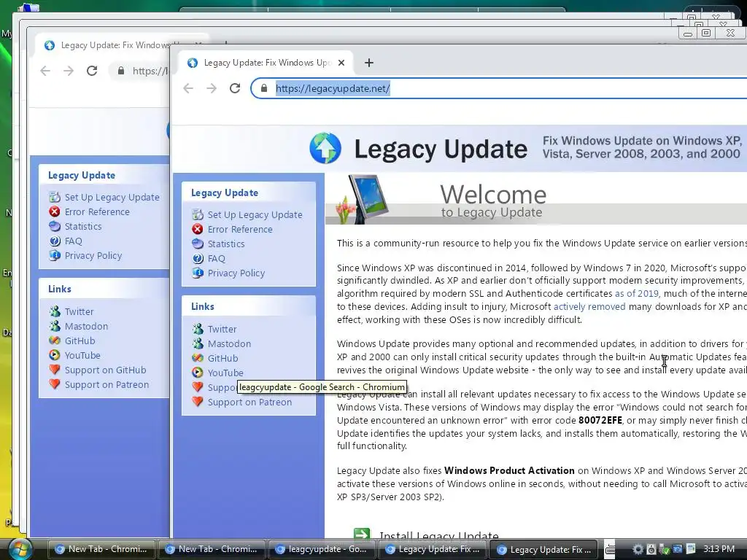
Task: Click heart icon beside Support on Patreon, front window
Action: 198,402
